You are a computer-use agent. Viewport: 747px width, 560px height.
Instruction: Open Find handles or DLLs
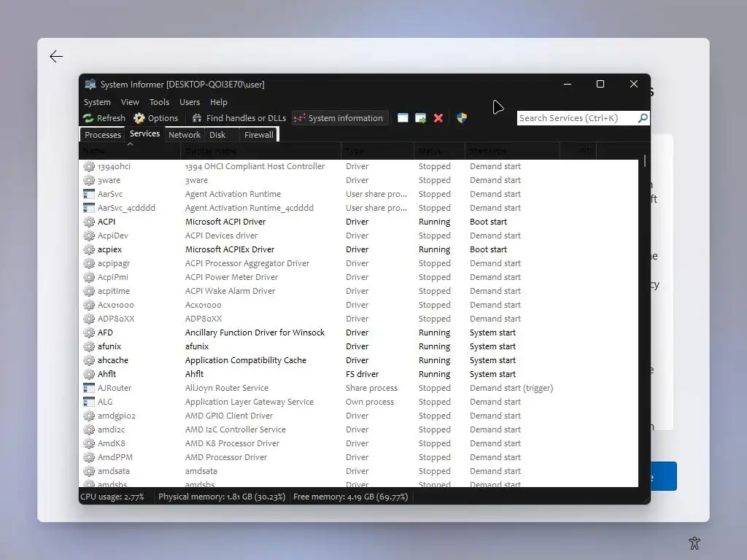(x=239, y=118)
